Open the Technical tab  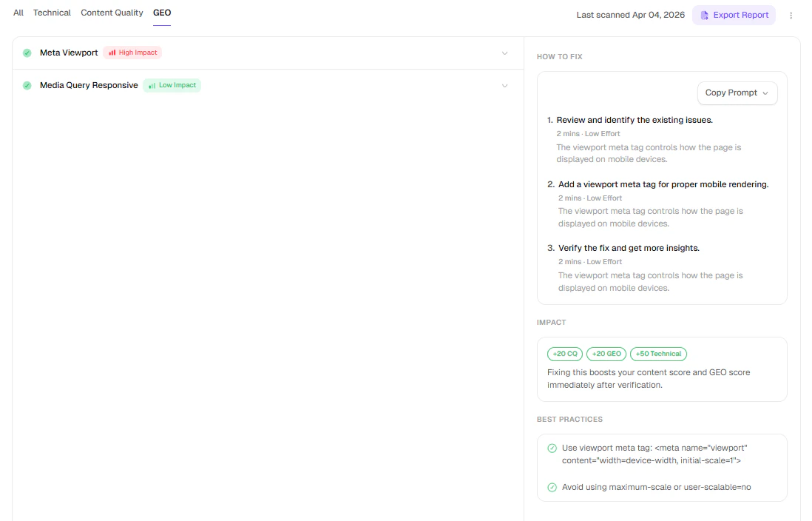pos(52,13)
